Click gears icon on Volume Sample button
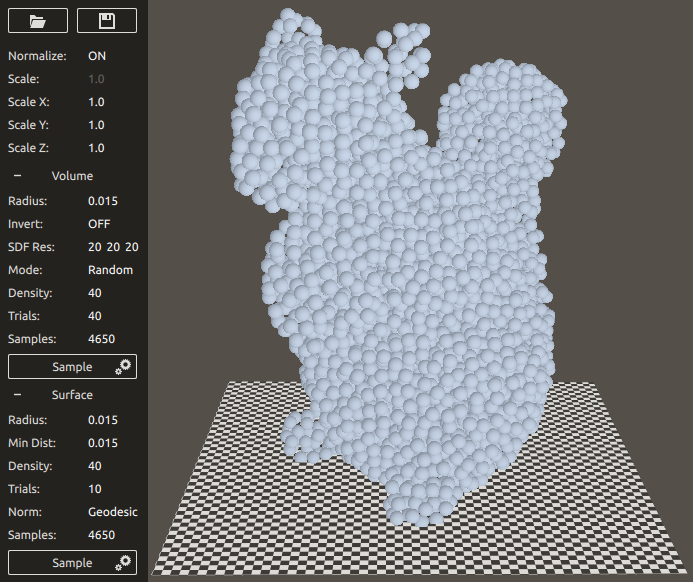The image size is (693, 582). tap(123, 367)
